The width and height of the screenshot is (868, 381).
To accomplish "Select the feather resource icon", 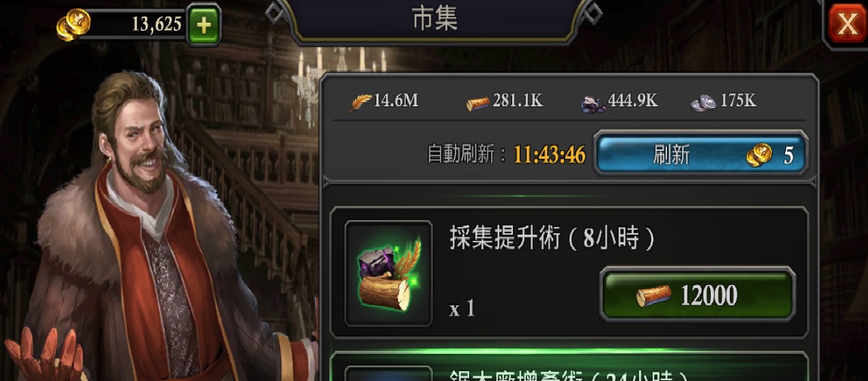I will (x=360, y=103).
